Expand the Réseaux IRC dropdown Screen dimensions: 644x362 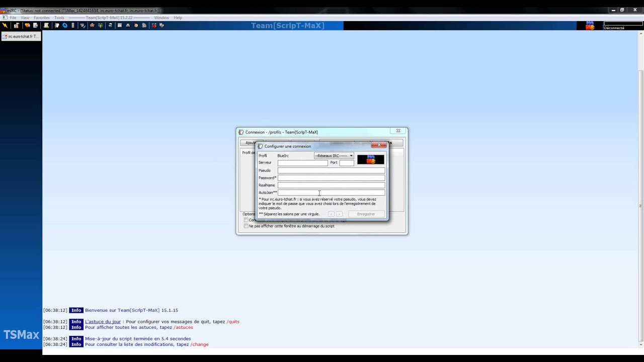334,156
